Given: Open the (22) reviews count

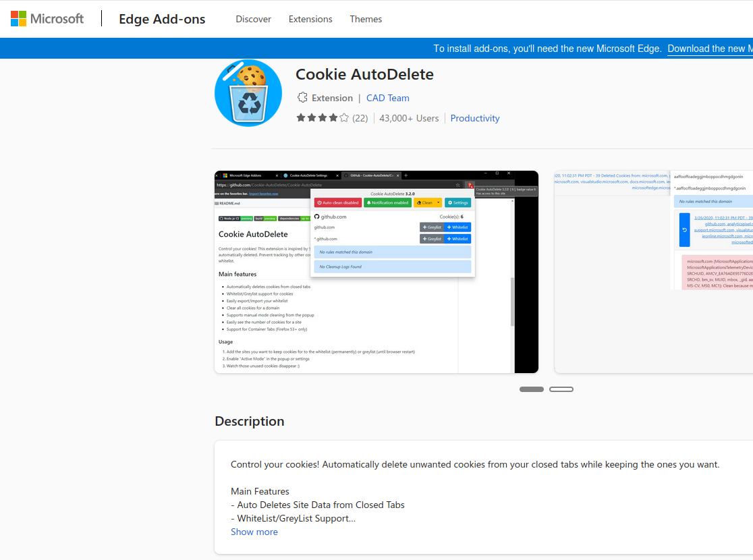Looking at the screenshot, I should [x=360, y=118].
